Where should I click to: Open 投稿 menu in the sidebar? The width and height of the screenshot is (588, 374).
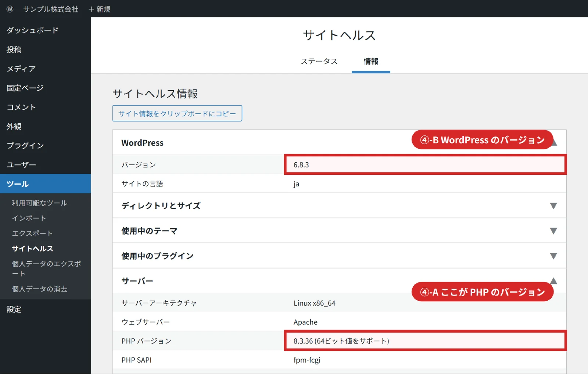click(x=14, y=50)
